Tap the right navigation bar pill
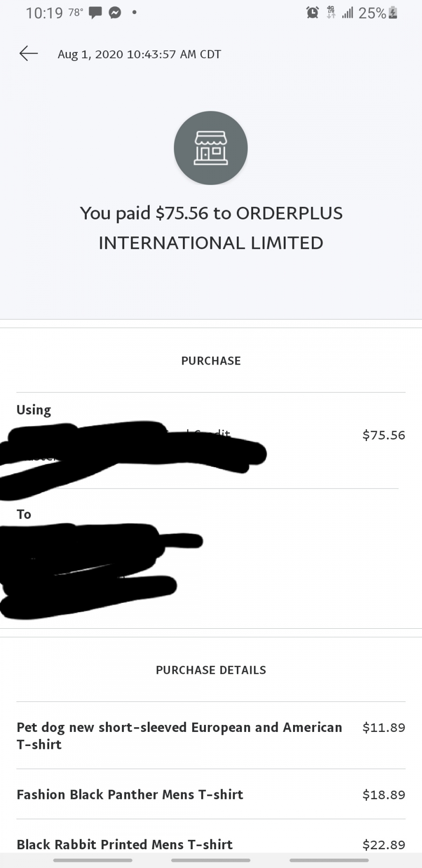 [x=329, y=860]
